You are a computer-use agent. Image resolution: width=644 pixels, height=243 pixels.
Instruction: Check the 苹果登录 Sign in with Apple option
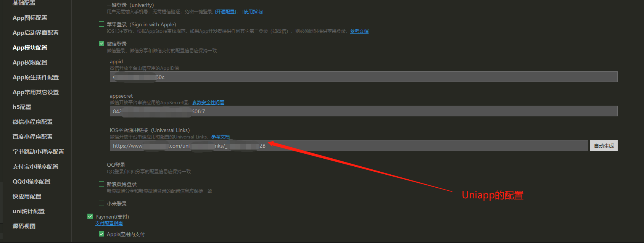click(101, 24)
